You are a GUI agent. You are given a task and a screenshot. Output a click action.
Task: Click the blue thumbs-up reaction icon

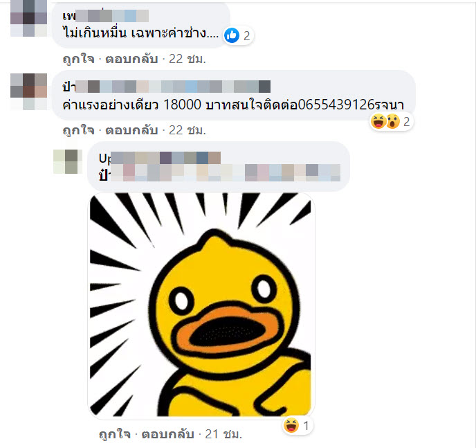pos(232,35)
